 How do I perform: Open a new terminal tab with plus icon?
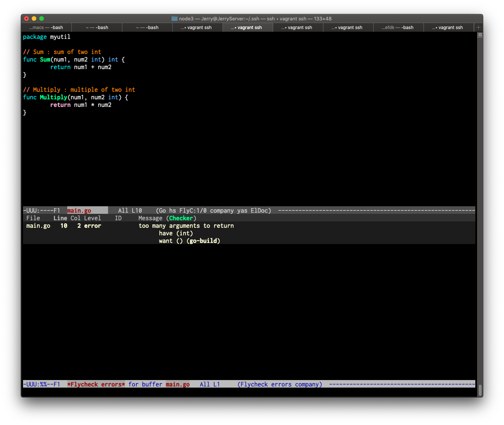pos(478,27)
